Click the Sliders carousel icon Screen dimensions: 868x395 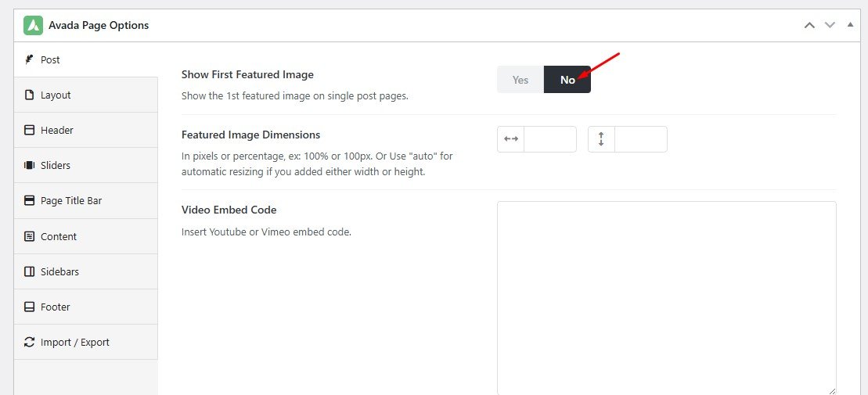(29, 165)
